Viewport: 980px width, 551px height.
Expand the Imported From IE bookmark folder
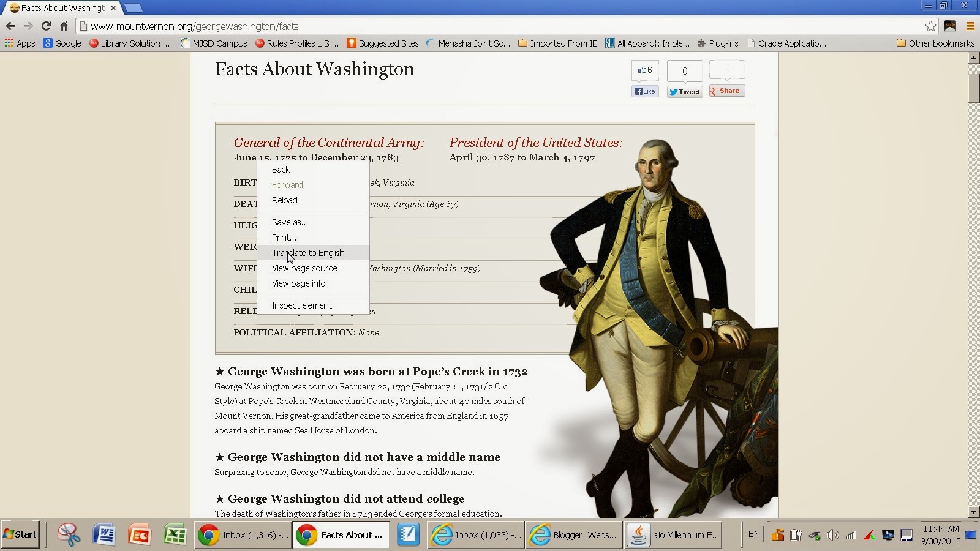tap(557, 43)
